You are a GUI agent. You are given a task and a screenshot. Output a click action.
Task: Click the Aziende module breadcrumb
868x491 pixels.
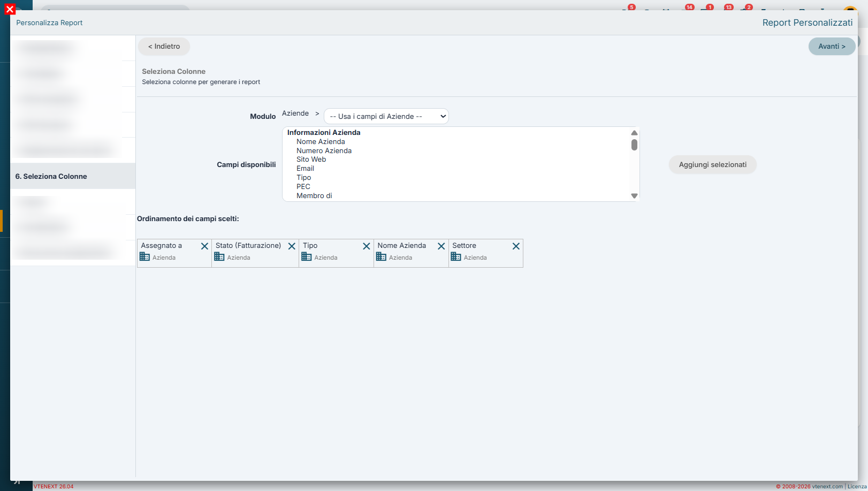[x=295, y=114]
